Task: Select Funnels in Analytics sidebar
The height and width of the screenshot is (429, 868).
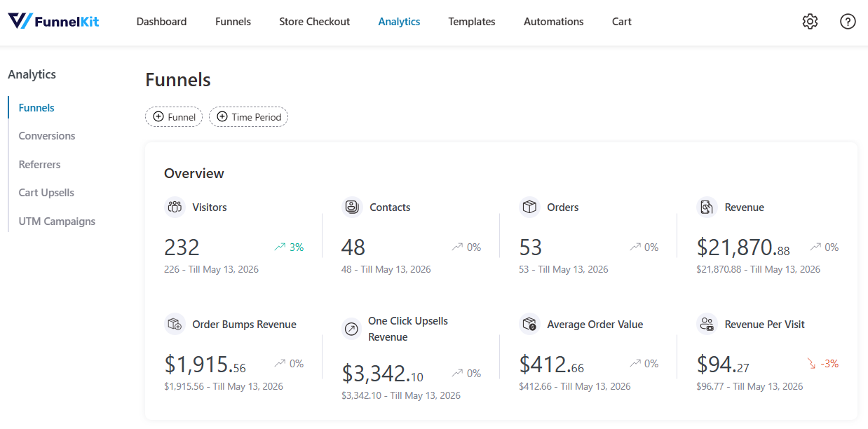Action: coord(36,108)
